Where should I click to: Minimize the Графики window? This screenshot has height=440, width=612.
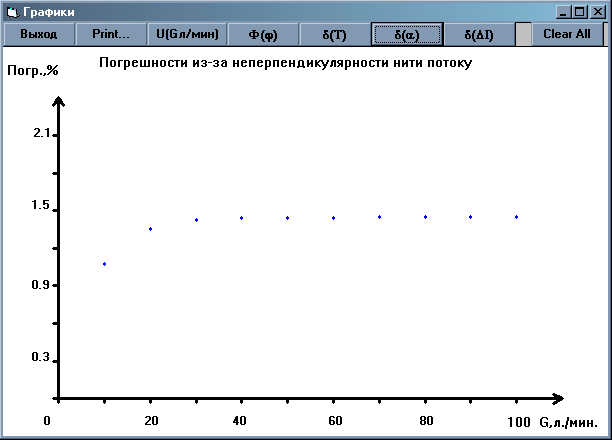tap(563, 12)
